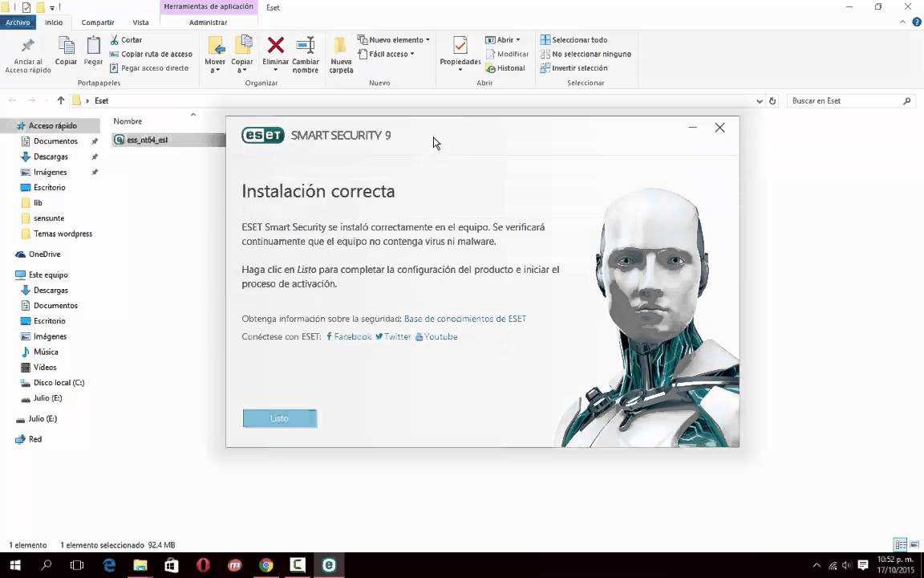The width and height of the screenshot is (924, 578).
Task: Open the sensunte folder in sidebar
Action: pyautogui.click(x=49, y=218)
